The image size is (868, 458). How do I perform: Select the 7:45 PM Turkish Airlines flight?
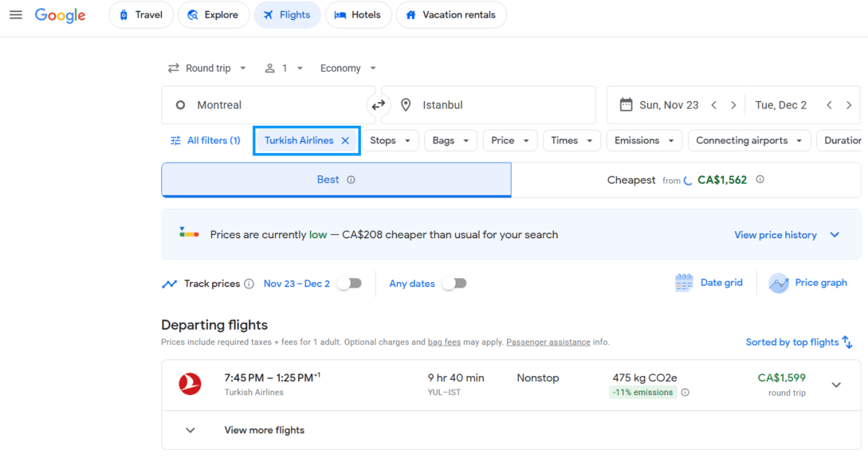point(511,385)
